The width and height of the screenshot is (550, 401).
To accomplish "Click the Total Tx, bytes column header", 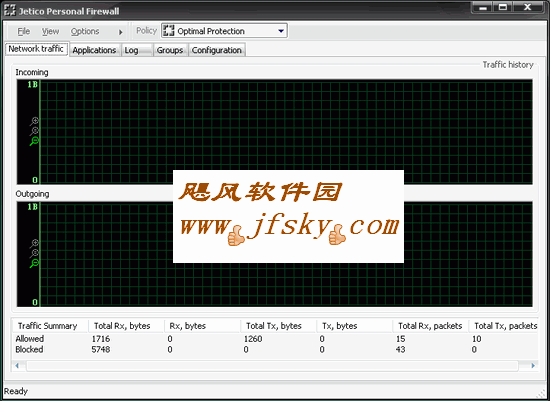I will click(x=278, y=326).
